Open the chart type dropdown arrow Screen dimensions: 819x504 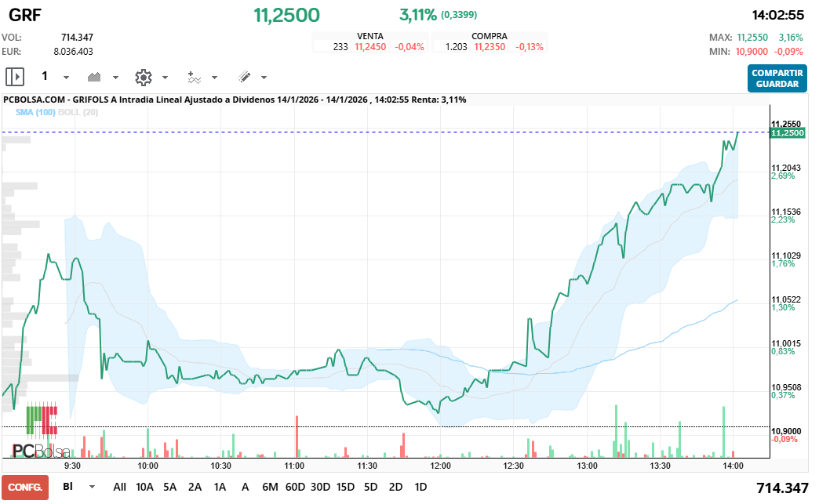tap(115, 78)
